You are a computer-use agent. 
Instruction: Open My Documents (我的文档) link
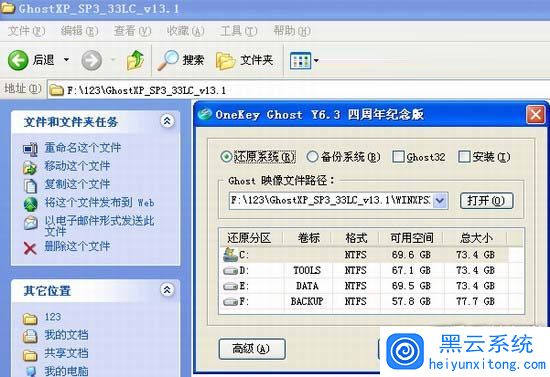(x=66, y=335)
